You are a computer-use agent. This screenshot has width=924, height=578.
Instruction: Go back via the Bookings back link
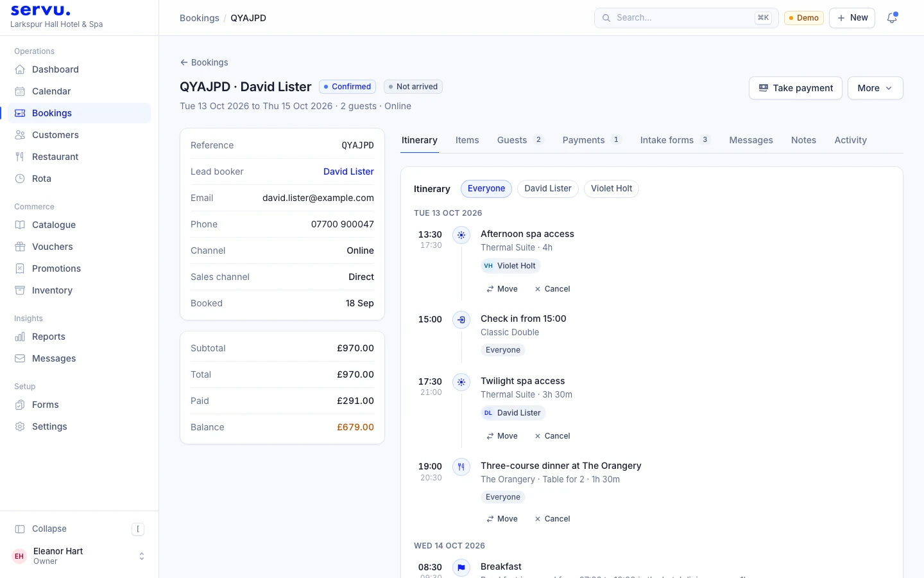point(204,62)
